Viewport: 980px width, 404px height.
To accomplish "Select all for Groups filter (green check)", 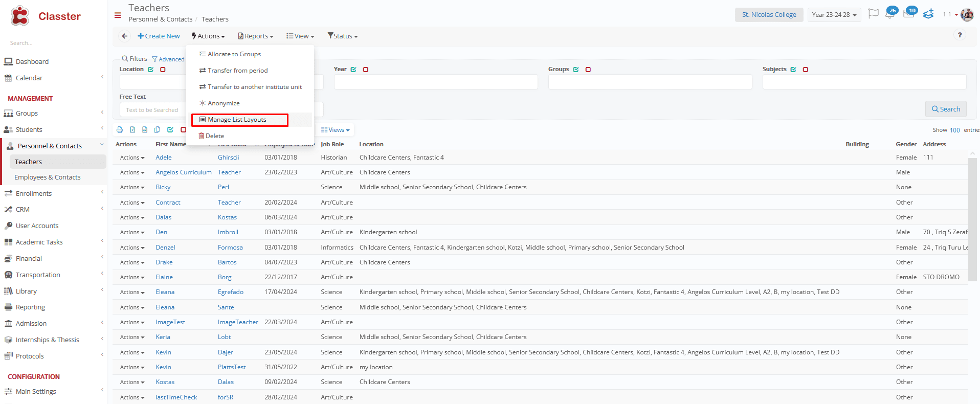I will 576,70.
